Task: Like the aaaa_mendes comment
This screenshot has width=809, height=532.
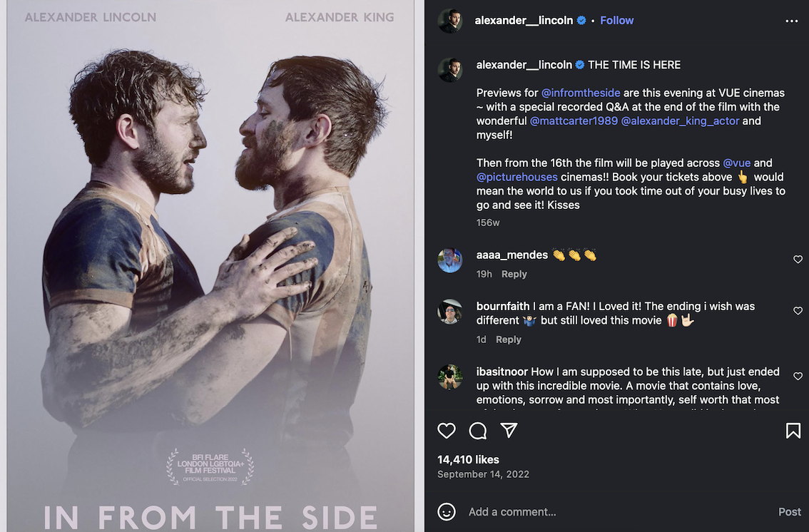Action: point(798,260)
